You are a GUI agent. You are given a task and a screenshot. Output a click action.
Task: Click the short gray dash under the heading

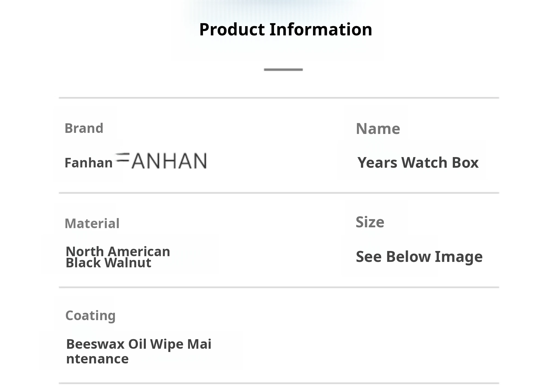(x=283, y=70)
